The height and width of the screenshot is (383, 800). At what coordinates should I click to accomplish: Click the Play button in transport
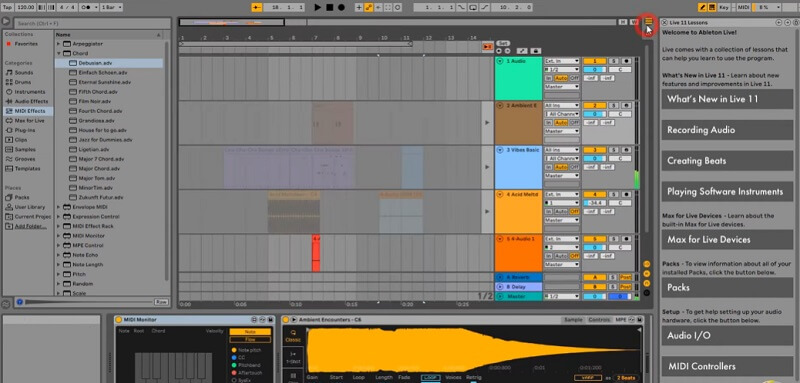pos(318,7)
